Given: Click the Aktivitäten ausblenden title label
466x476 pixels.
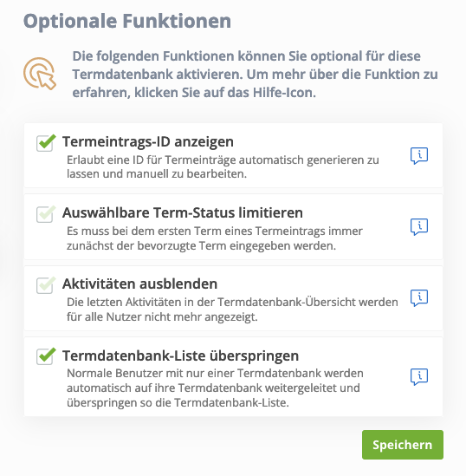Looking at the screenshot, I should tap(139, 284).
